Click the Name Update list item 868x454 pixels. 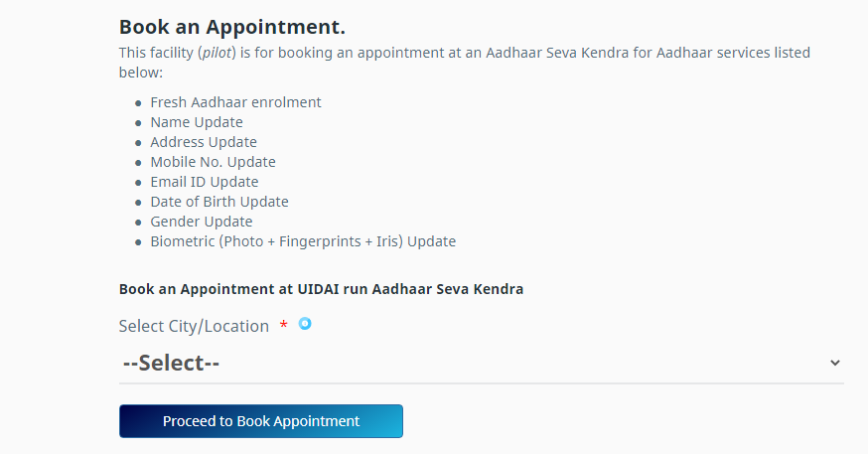pos(197,122)
